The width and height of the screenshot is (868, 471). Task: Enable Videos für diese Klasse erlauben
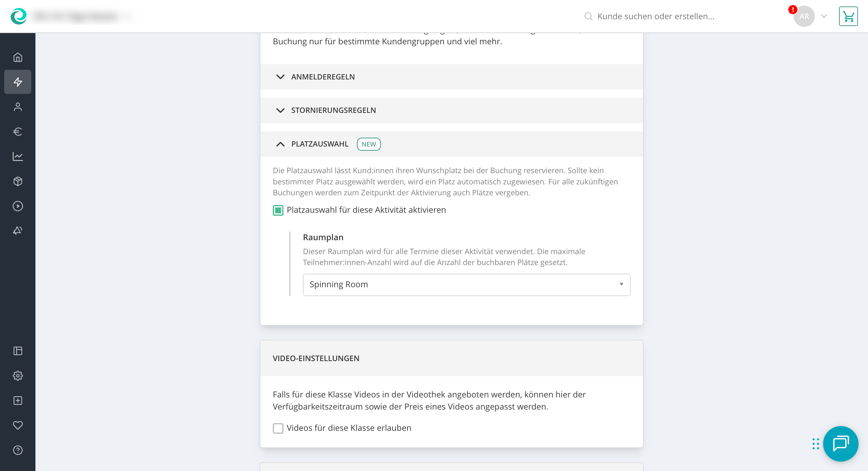coord(278,428)
